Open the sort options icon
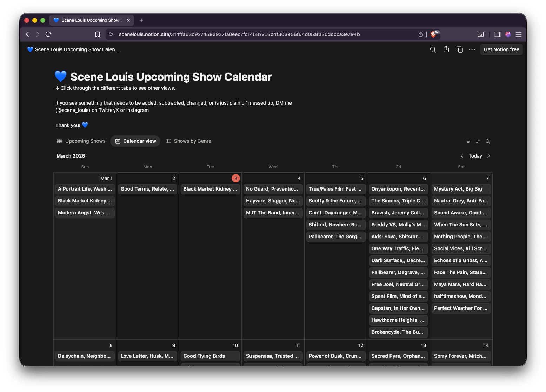This screenshot has width=546, height=392. pyautogui.click(x=478, y=141)
